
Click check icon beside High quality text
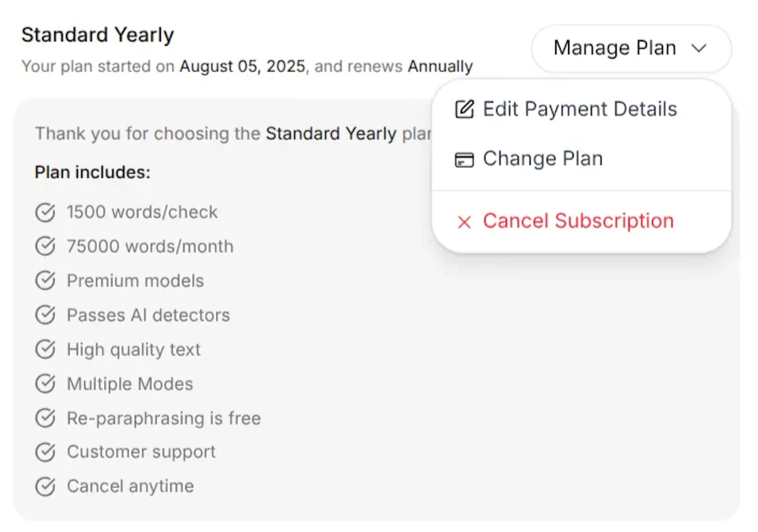[45, 349]
